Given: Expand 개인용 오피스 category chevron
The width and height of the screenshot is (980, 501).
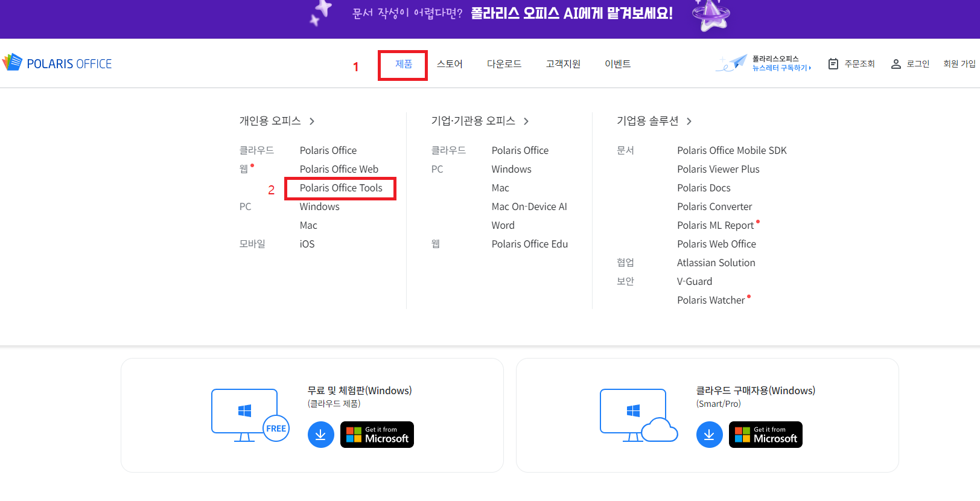Looking at the screenshot, I should (x=312, y=121).
